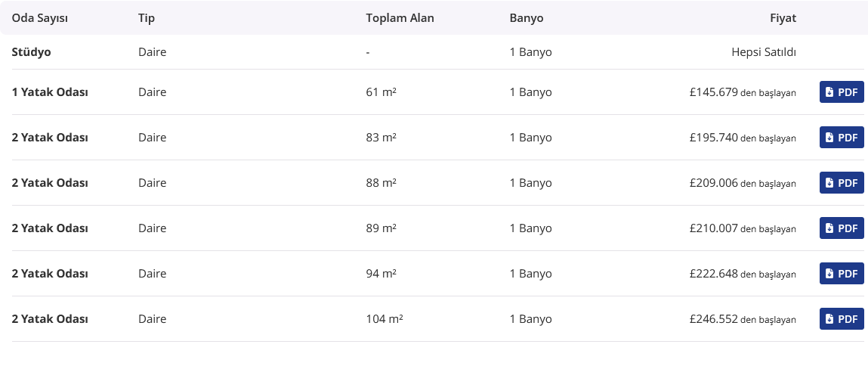The width and height of the screenshot is (868, 366).
Task: Open the PDF for the 88 m² apartment
Action: pyautogui.click(x=842, y=183)
